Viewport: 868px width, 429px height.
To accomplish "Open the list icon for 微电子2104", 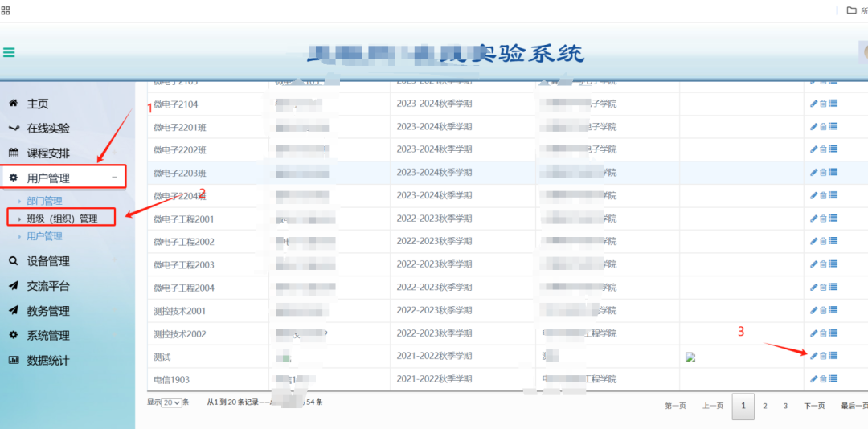I will tap(833, 104).
